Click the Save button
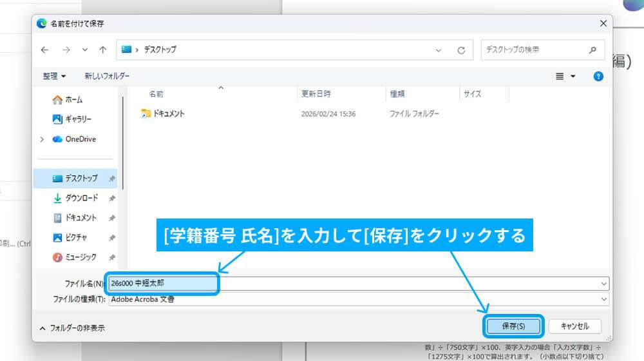 click(x=513, y=326)
